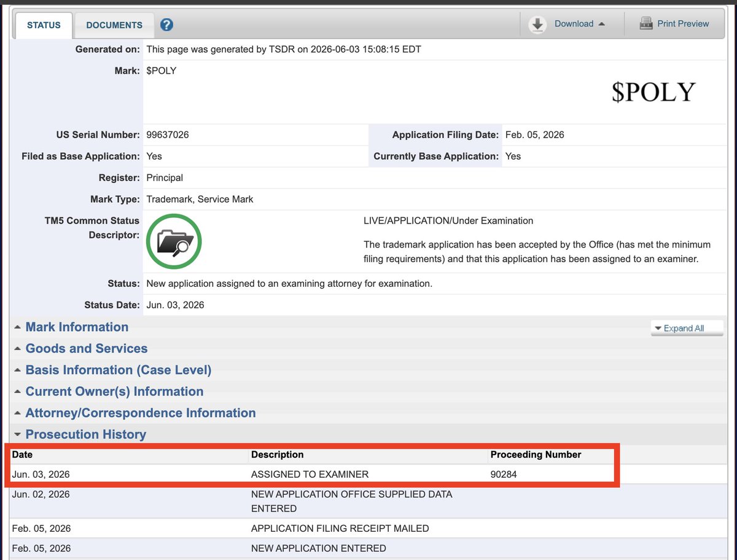Image resolution: width=737 pixels, height=560 pixels.
Task: Click the ASSIGNED TO EXAMINER row description
Action: point(310,474)
